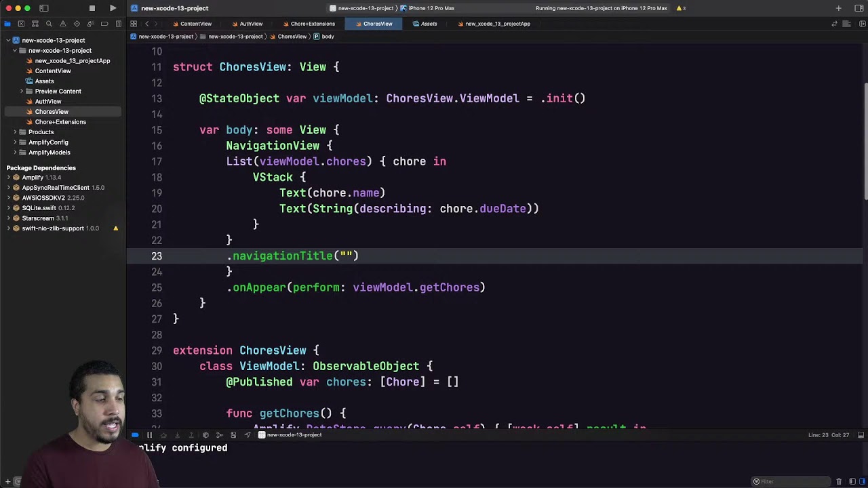Click body in the jump bar
The width and height of the screenshot is (868, 488).
(324, 37)
